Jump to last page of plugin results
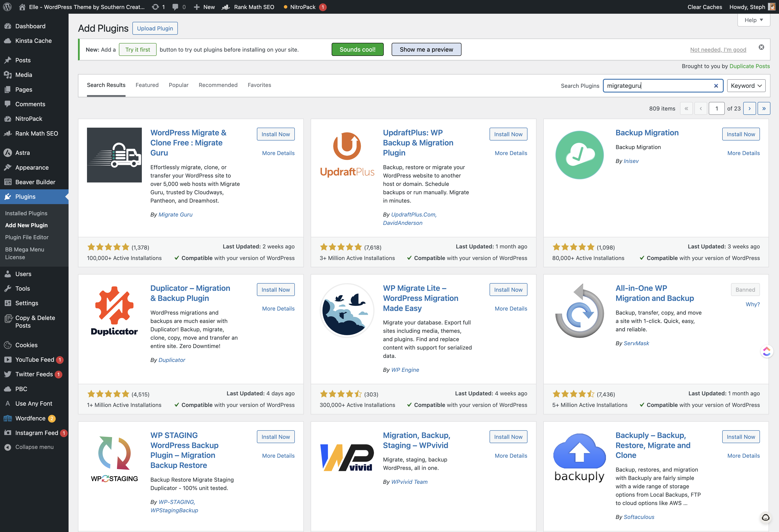Screen dimensions: 779x532 click(764, 109)
